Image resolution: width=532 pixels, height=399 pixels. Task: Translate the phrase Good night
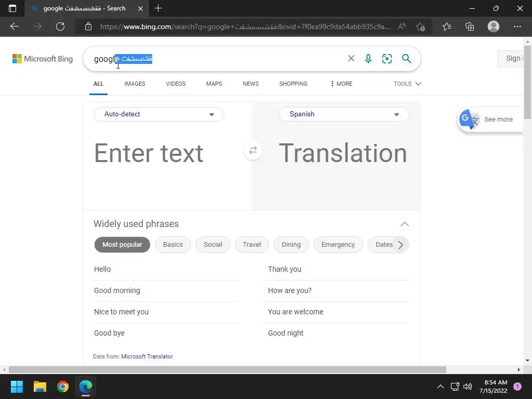tap(286, 333)
